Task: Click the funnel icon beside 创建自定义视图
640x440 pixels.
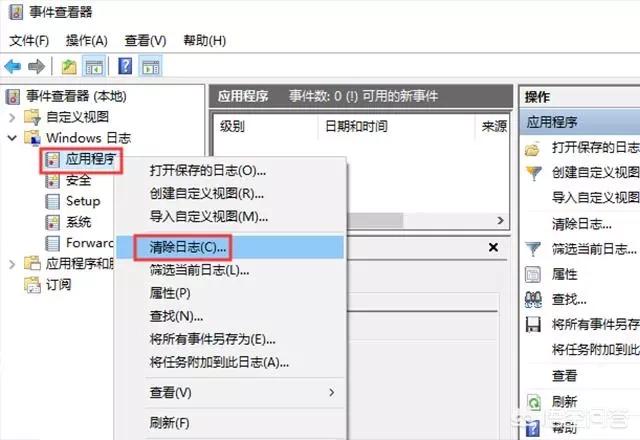Action: [x=533, y=173]
